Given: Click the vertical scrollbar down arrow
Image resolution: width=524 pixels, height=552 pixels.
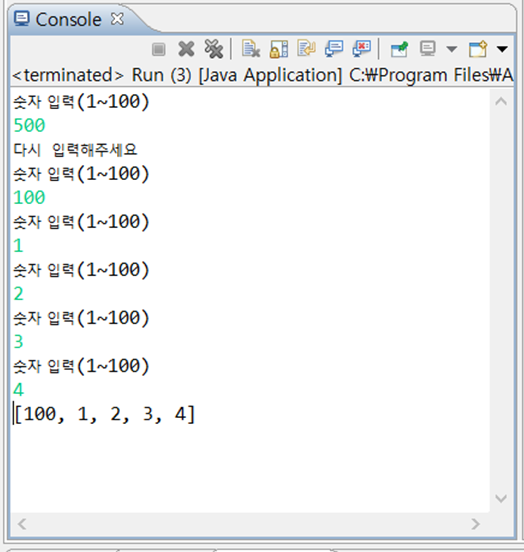Looking at the screenshot, I should [501, 498].
